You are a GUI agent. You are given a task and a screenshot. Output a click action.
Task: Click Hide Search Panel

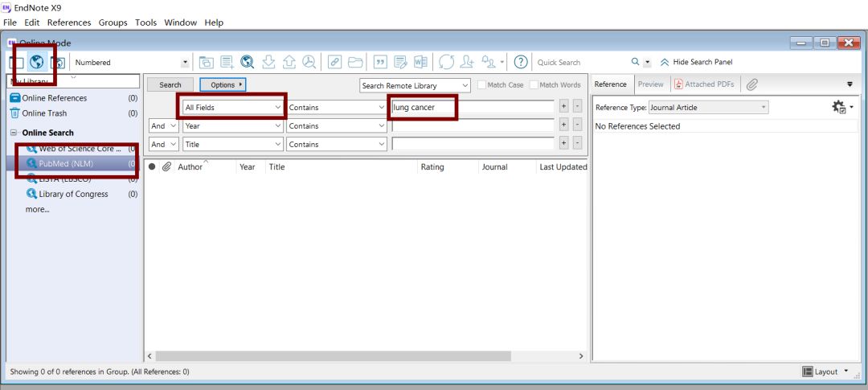[x=696, y=62]
